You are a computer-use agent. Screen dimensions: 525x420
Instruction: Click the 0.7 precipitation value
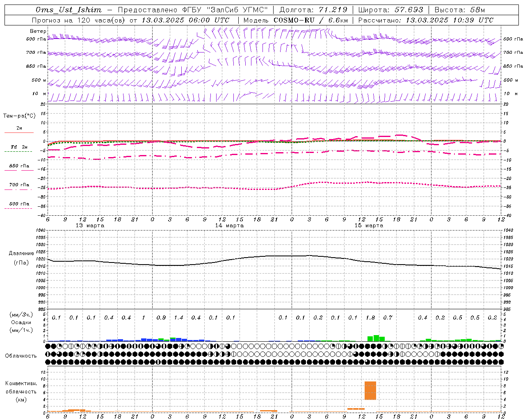coord(388,318)
